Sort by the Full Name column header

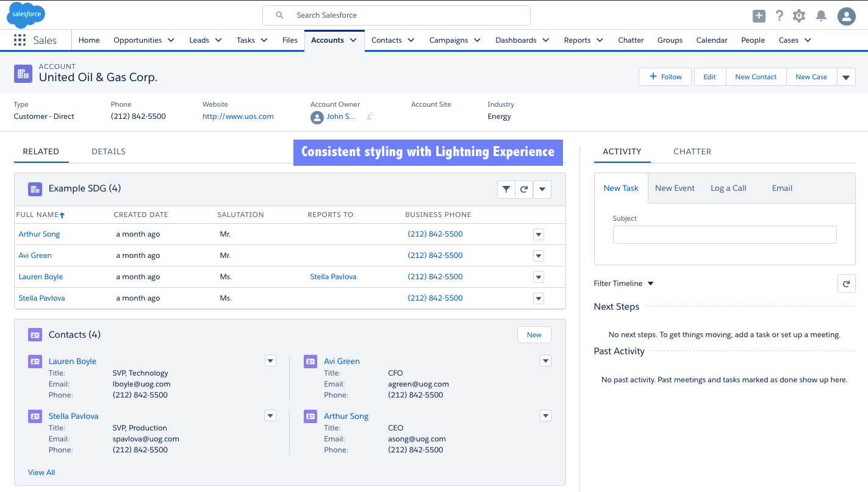[x=38, y=215]
